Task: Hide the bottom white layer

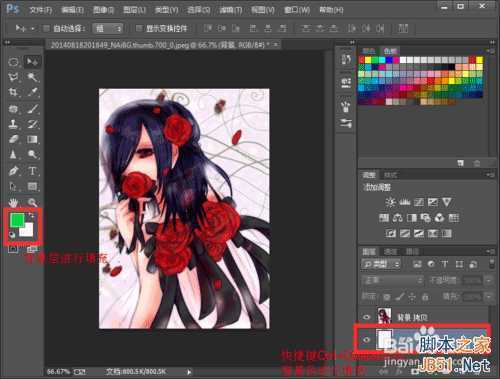Action: 367,340
